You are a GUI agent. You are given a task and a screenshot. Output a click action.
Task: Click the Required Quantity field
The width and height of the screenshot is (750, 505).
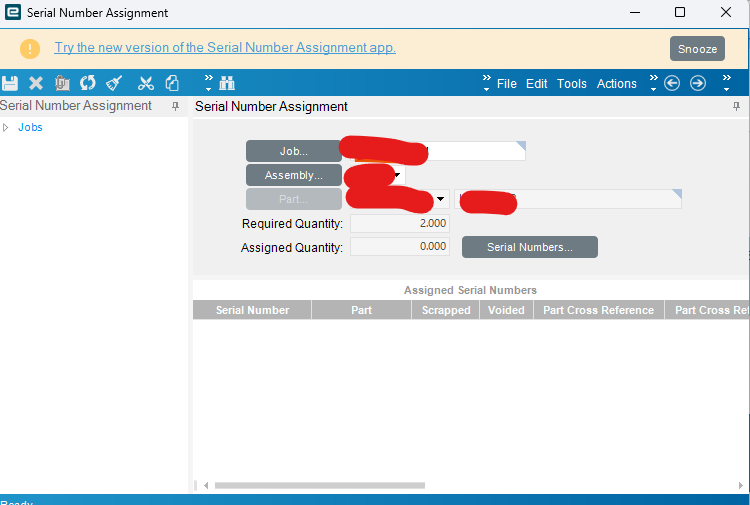pyautogui.click(x=400, y=223)
